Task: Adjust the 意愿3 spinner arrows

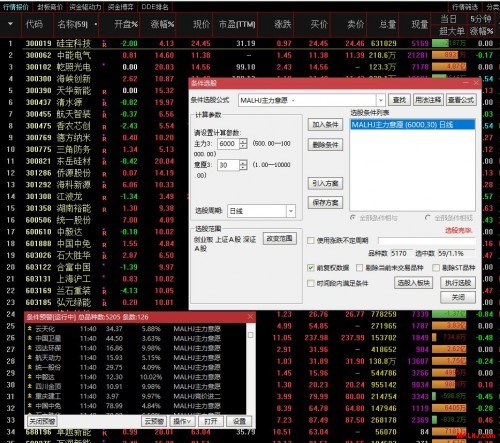Action: click(x=243, y=165)
